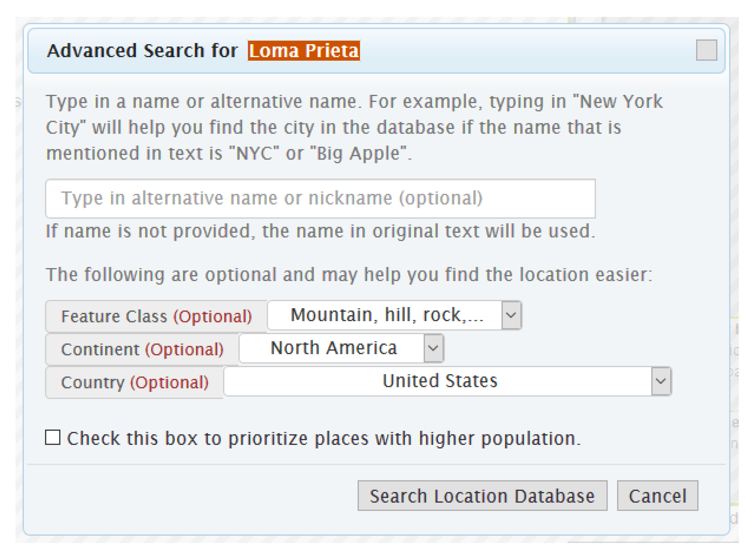Close the Advanced Search dialog
The width and height of the screenshot is (756, 556).
pyautogui.click(x=706, y=50)
